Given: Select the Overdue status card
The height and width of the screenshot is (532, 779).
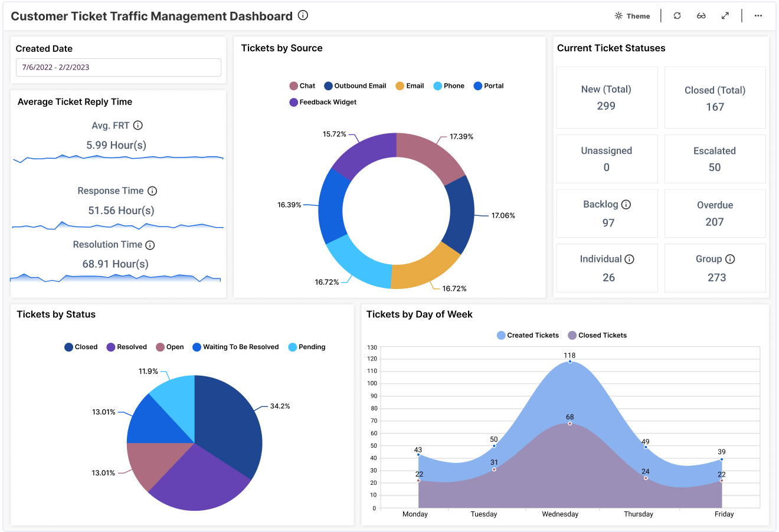Looking at the screenshot, I should [x=715, y=213].
